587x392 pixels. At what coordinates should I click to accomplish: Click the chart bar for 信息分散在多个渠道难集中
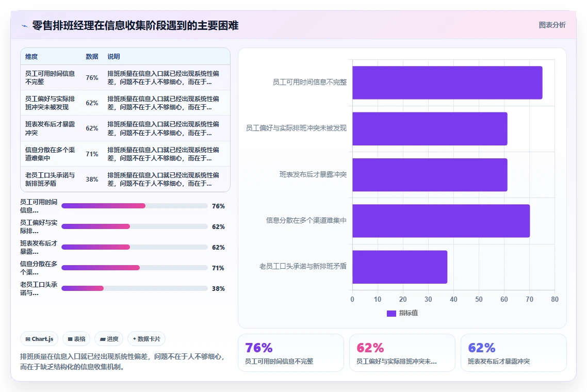[x=441, y=221]
